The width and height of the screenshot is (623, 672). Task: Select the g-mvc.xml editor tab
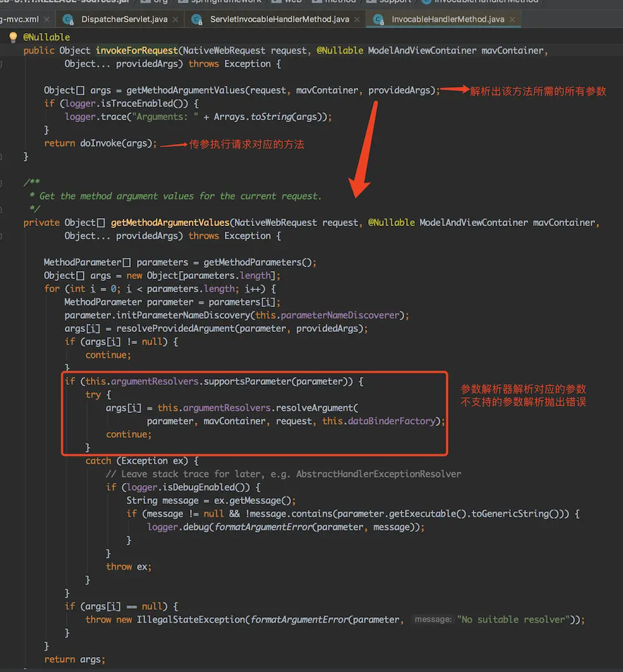[19, 19]
